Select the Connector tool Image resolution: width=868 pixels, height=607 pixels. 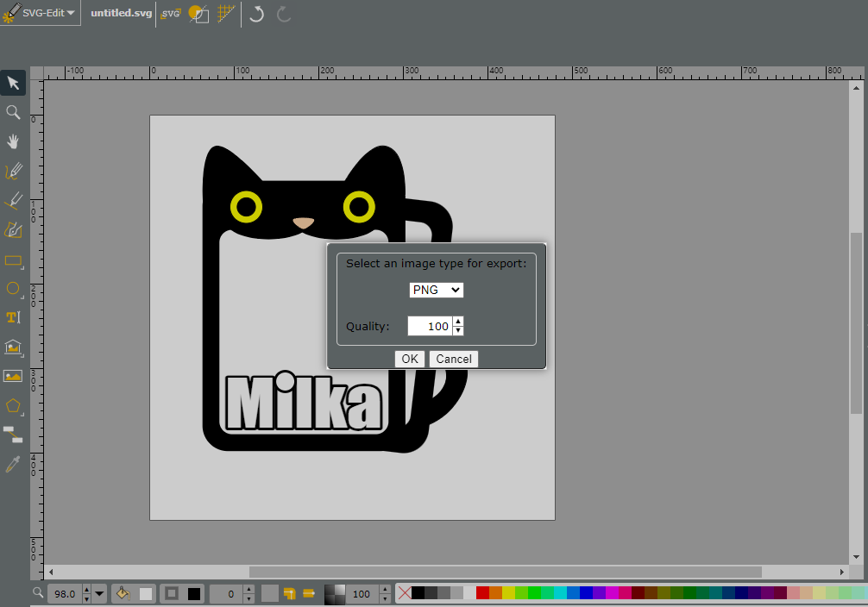(x=13, y=435)
